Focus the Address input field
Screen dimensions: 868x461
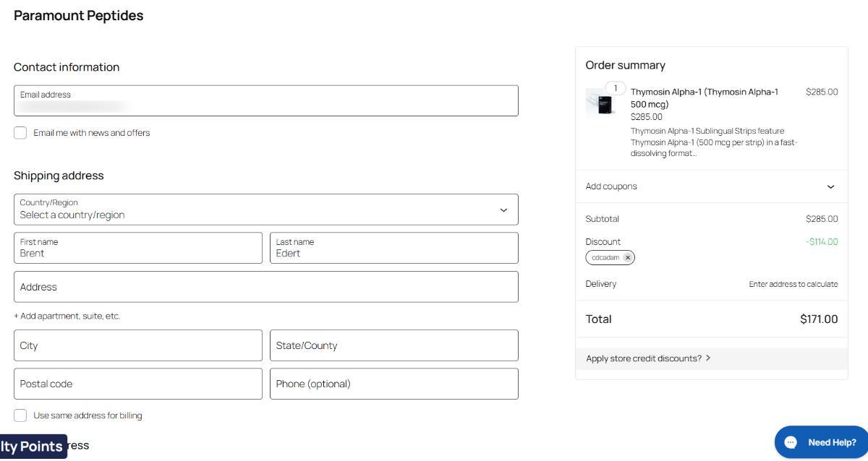tap(265, 287)
